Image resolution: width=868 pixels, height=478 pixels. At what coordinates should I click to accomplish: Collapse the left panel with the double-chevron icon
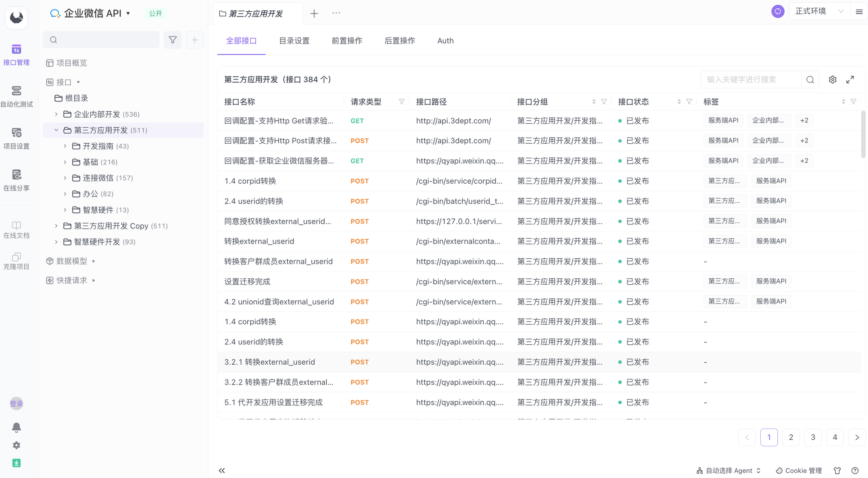pos(222,470)
